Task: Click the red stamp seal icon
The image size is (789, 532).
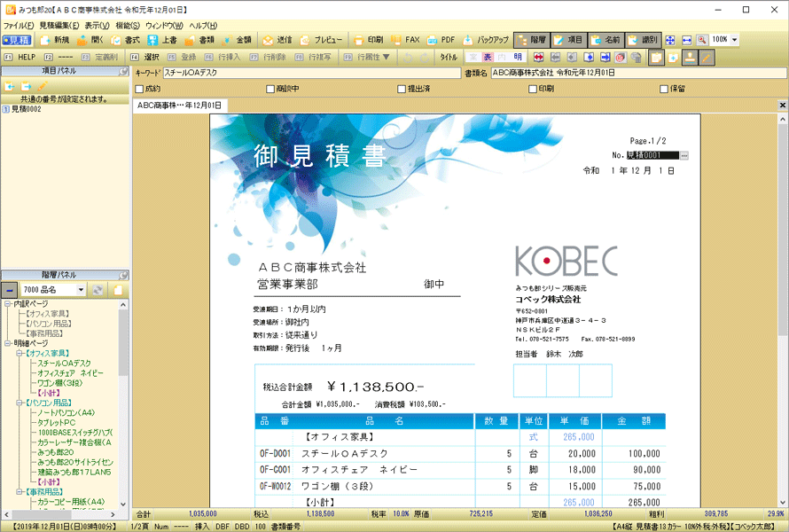Action: tap(621, 58)
